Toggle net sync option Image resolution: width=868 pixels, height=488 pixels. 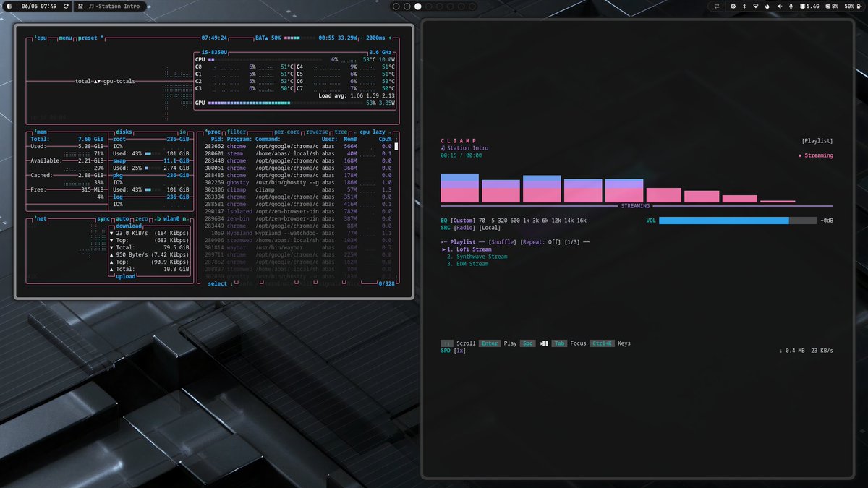103,218
